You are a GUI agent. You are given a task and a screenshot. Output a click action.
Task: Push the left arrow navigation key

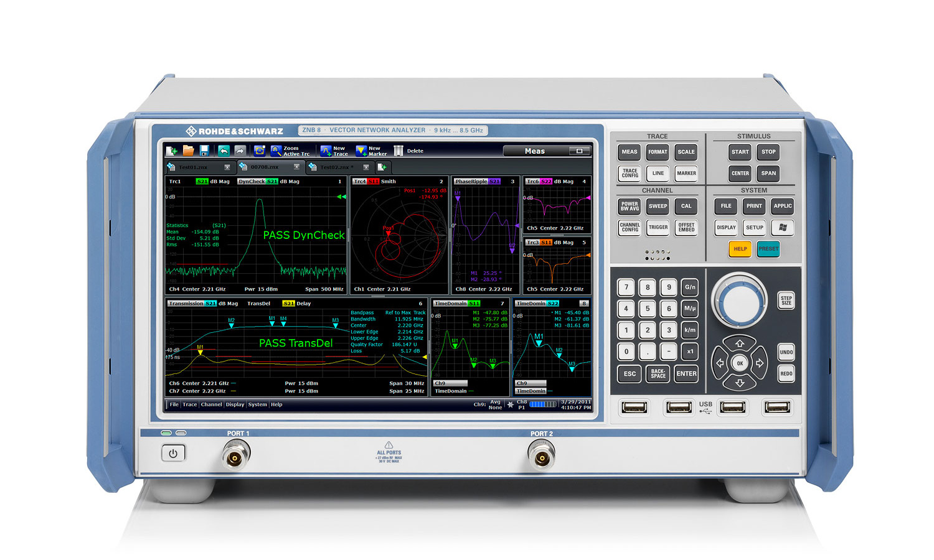tap(720, 363)
